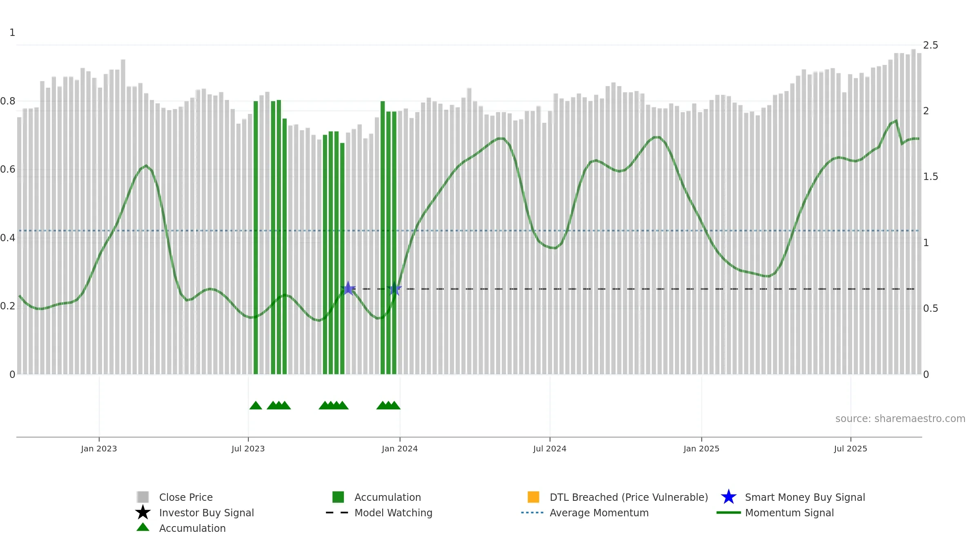Click the green Accumulation square legend icon
Viewport: 980px width, 551px height.
338,497
